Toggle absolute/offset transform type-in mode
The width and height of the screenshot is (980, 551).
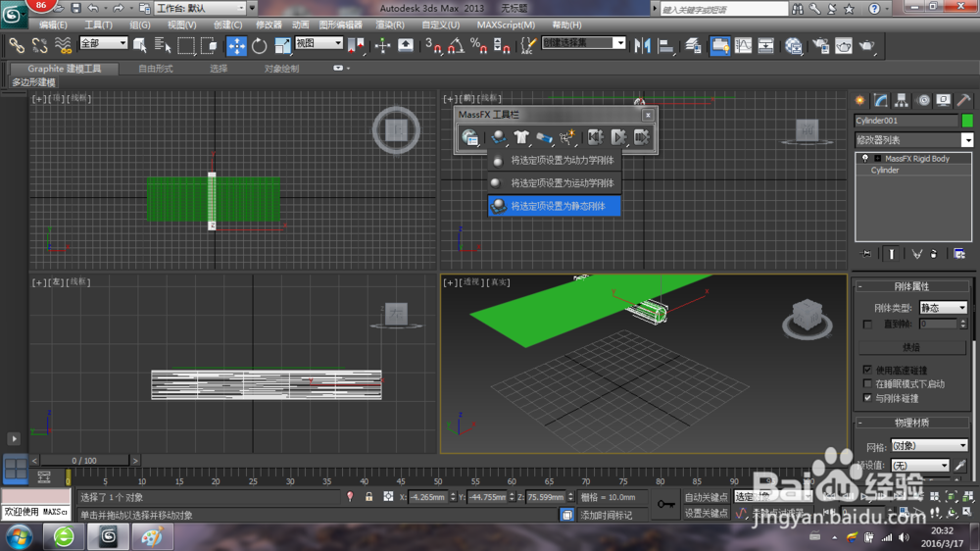(388, 497)
